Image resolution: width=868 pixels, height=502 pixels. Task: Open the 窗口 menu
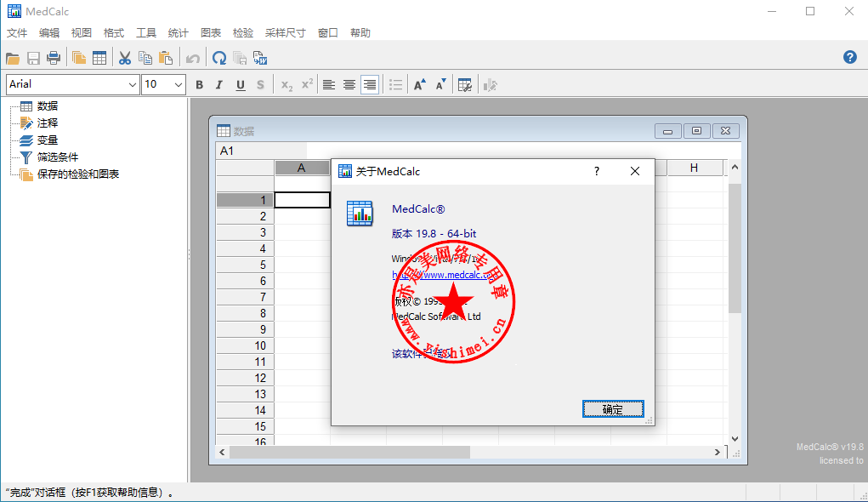[x=327, y=32]
